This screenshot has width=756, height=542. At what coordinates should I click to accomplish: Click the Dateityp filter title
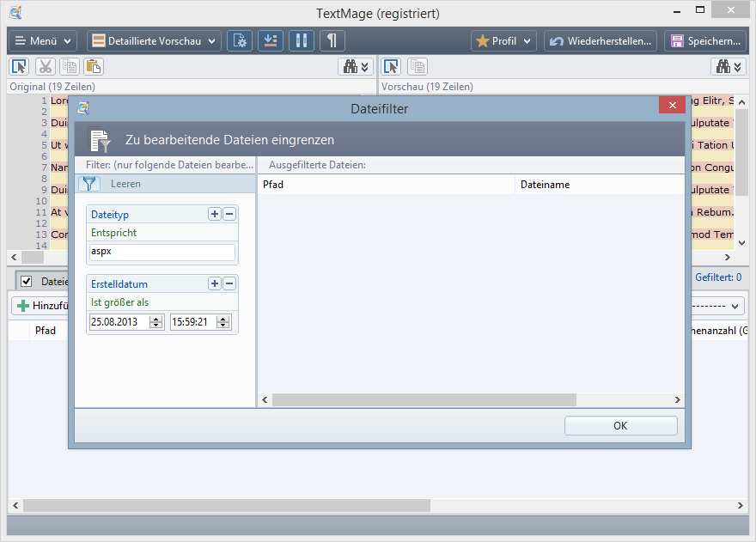point(110,215)
